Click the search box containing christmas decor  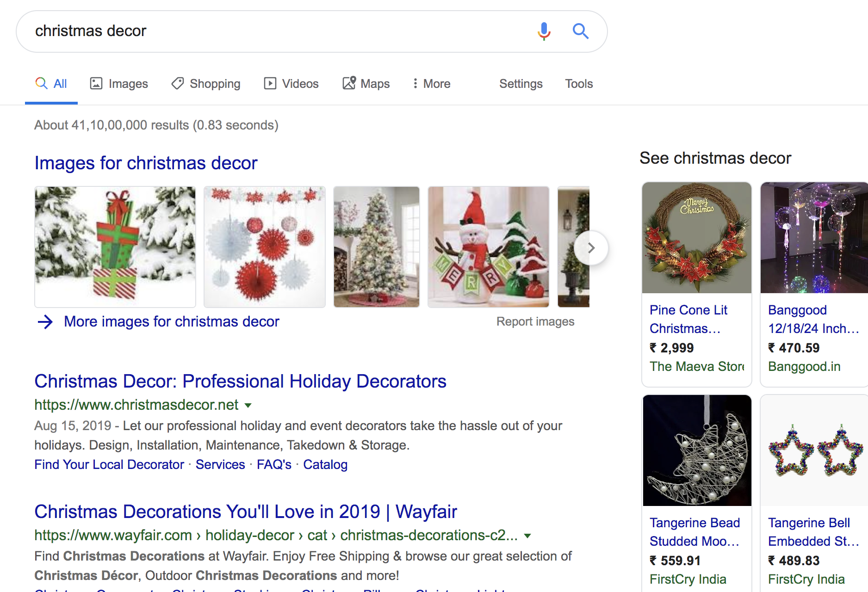[311, 31]
